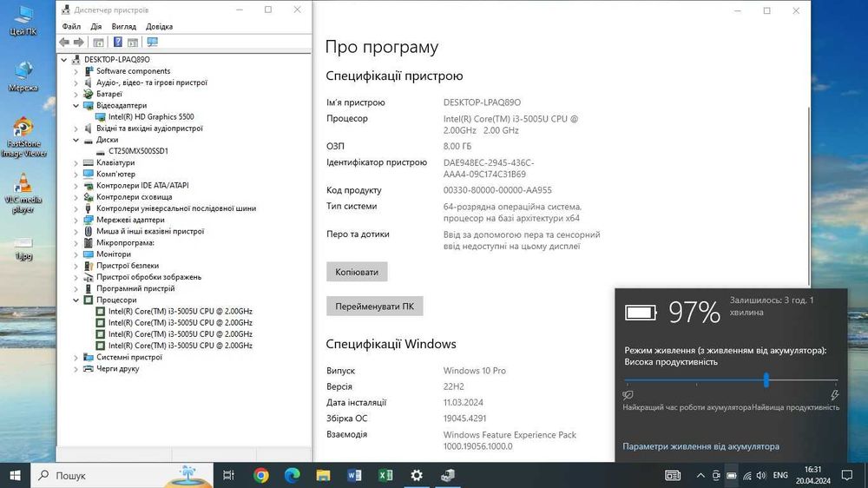Click the Settings window vertical scrollbar
The width and height of the screenshot is (868, 488).
[x=809, y=196]
